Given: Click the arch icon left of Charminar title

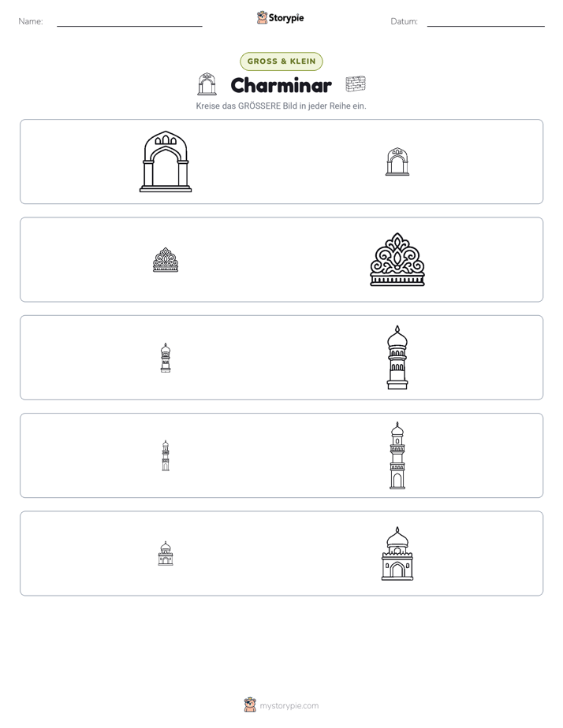Looking at the screenshot, I should click(x=207, y=84).
